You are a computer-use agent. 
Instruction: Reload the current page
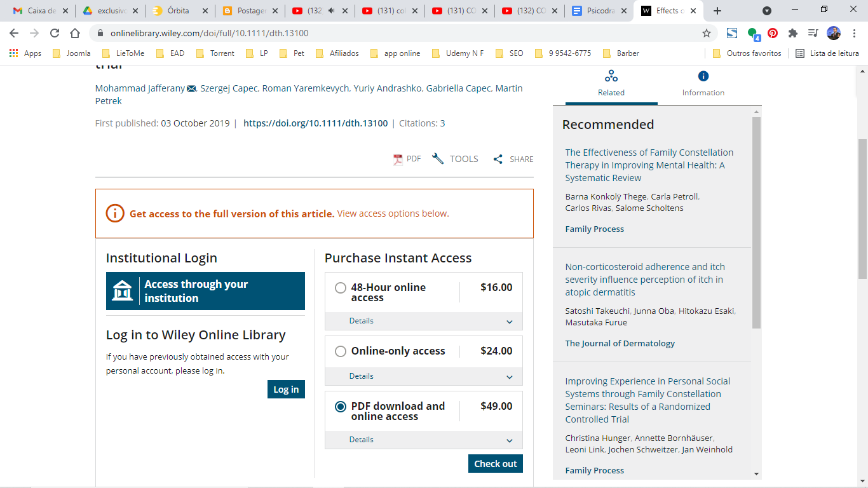[55, 33]
